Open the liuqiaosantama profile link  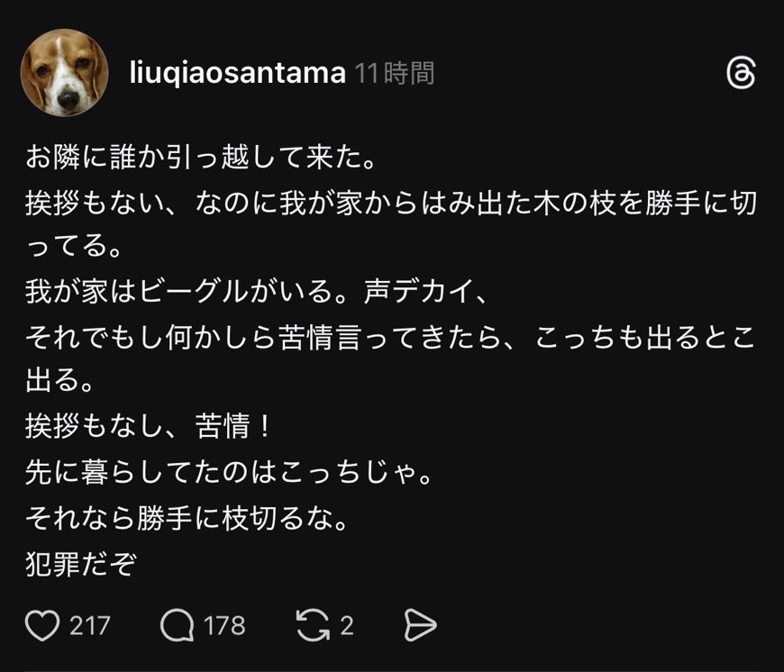coord(234,73)
